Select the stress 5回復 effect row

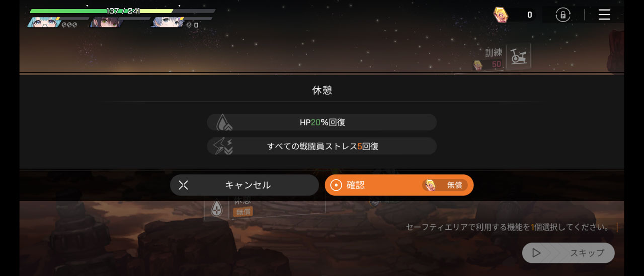click(x=322, y=146)
